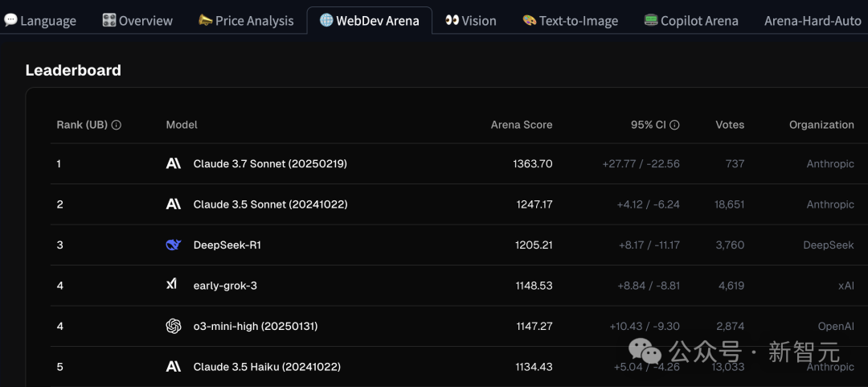Screen dimensions: 868x387
Task: Click the Anthropic logo beside Claude 3.5 Sonnet
Action: (x=174, y=204)
